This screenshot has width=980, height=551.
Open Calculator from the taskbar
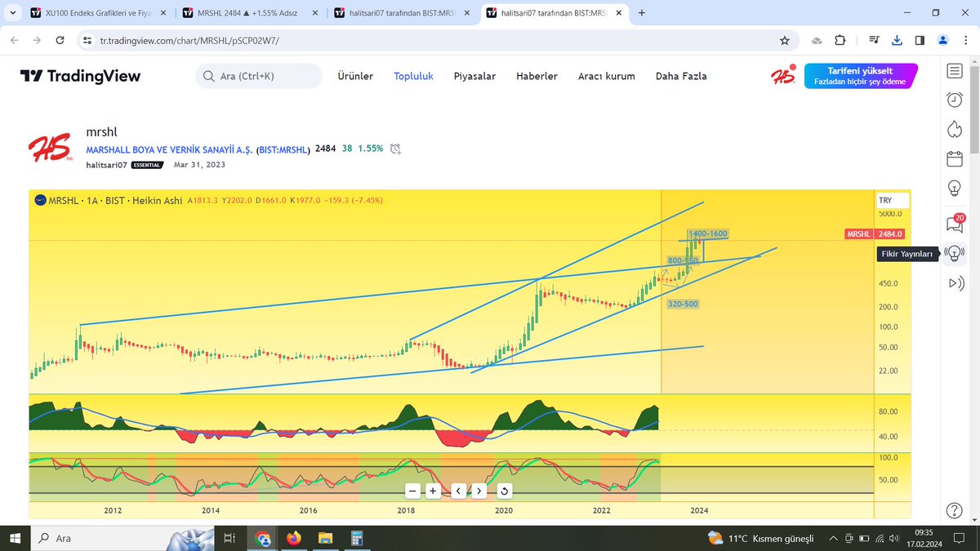click(x=356, y=538)
